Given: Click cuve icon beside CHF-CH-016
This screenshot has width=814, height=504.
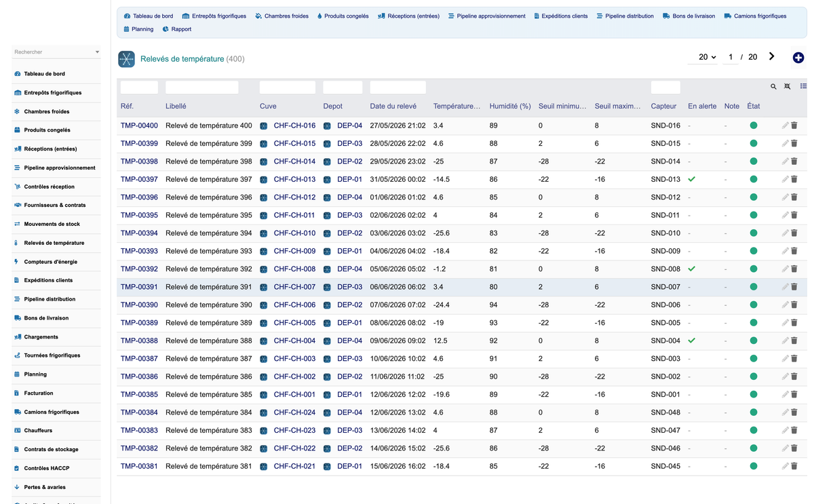Looking at the screenshot, I should click(x=264, y=125).
